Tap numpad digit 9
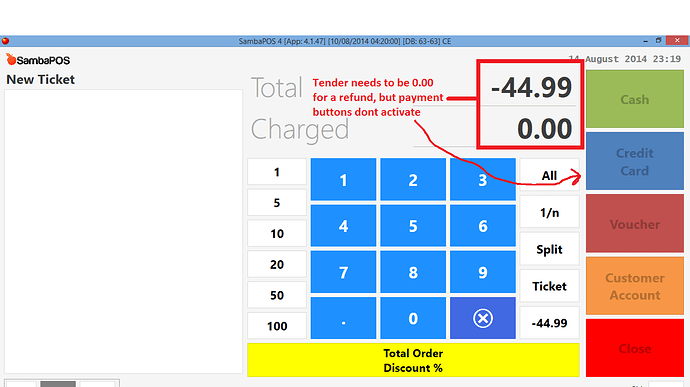This screenshot has width=690, height=387. coord(483,272)
